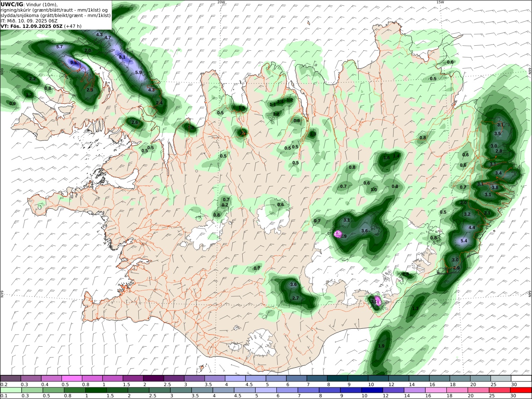Click the '0.1' lower legend label
Viewport: 532px width, 399px height.
4,397
